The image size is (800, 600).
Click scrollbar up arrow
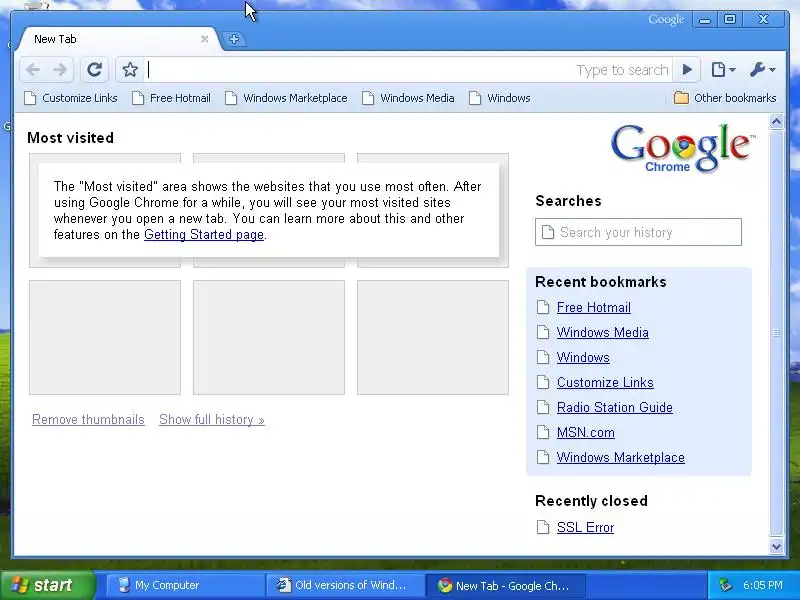(776, 121)
